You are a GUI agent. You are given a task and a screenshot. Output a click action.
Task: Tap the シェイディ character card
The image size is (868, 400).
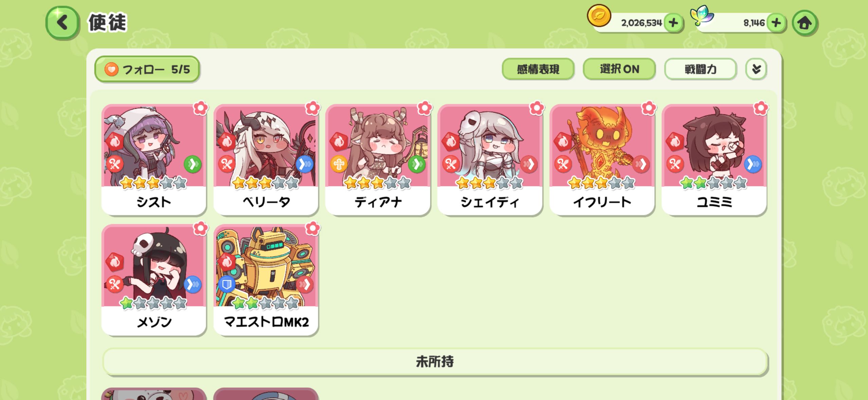pos(490,159)
